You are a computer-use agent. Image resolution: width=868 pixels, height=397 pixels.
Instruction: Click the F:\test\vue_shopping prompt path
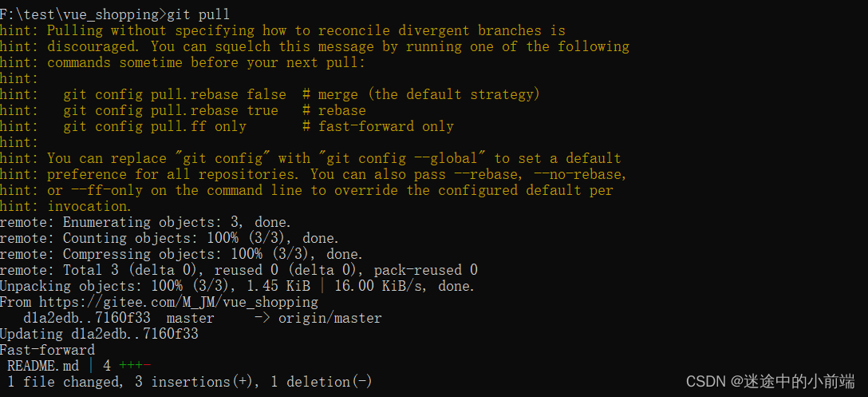click(83, 14)
